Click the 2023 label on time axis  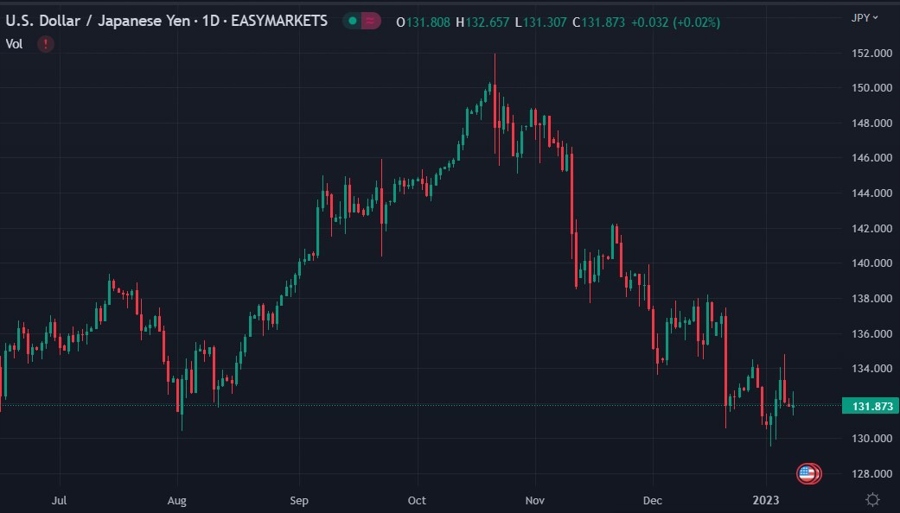[x=766, y=500]
